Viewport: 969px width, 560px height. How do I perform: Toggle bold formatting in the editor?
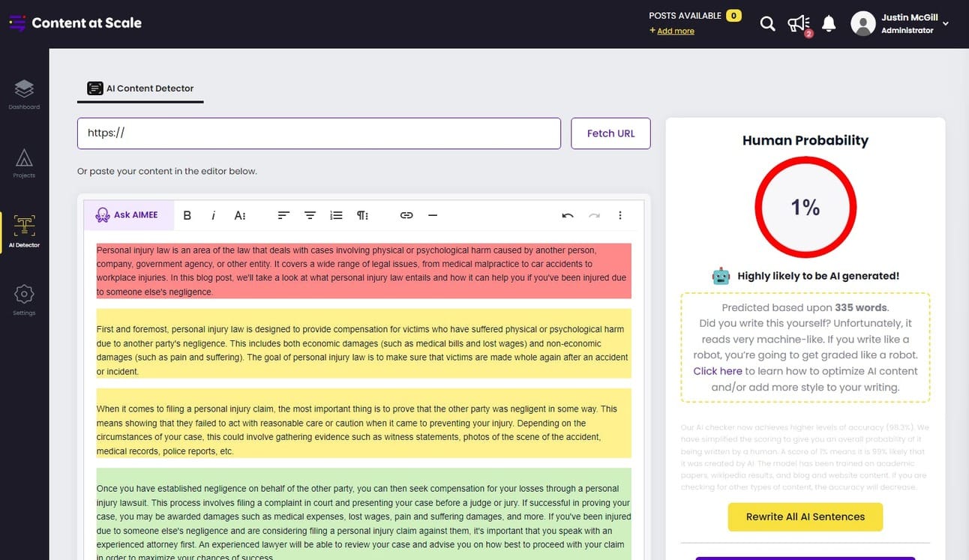pyautogui.click(x=187, y=215)
